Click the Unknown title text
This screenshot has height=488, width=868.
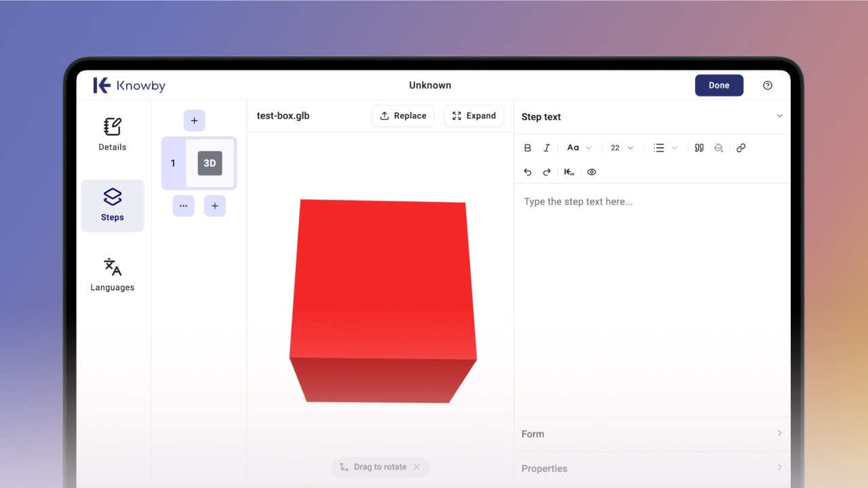click(x=430, y=85)
